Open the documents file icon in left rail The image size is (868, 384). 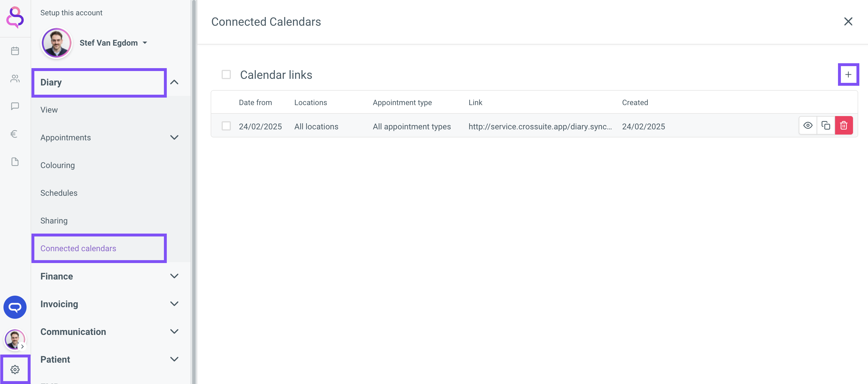click(x=15, y=162)
